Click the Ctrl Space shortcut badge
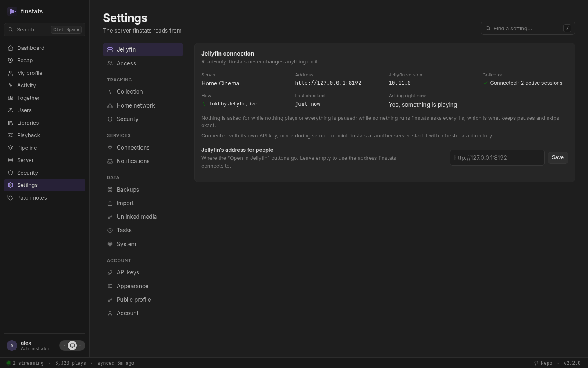The image size is (588, 368). tap(66, 29)
